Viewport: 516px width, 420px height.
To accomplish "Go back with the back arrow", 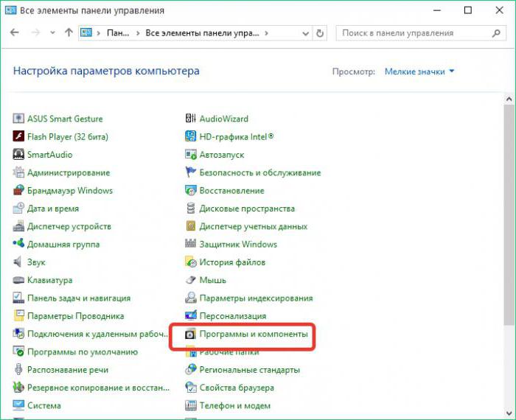I will click(x=15, y=32).
